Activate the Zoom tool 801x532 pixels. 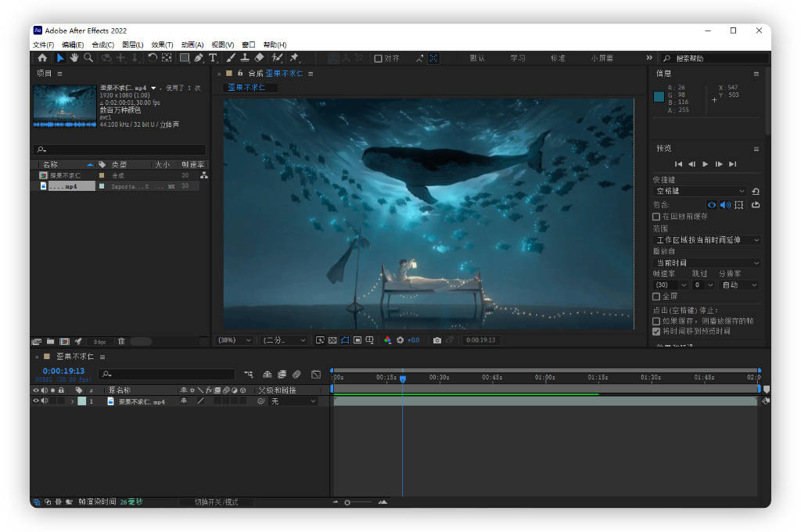(88, 57)
